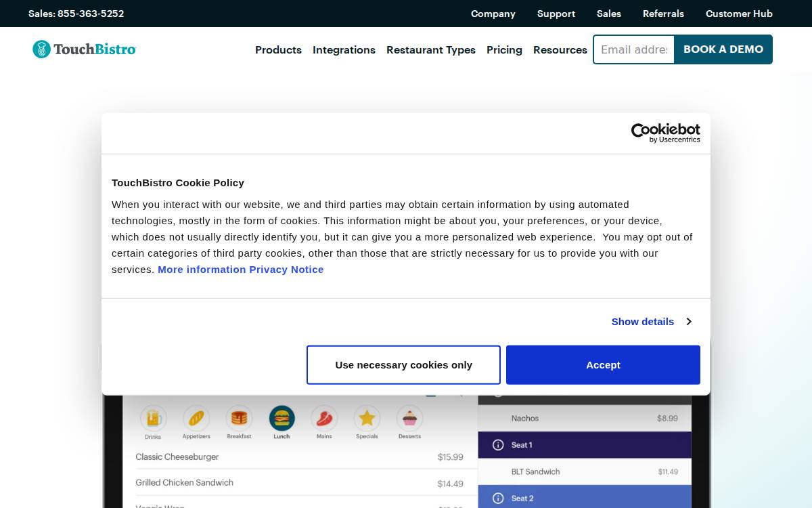Go to the Pricing page

tap(504, 50)
